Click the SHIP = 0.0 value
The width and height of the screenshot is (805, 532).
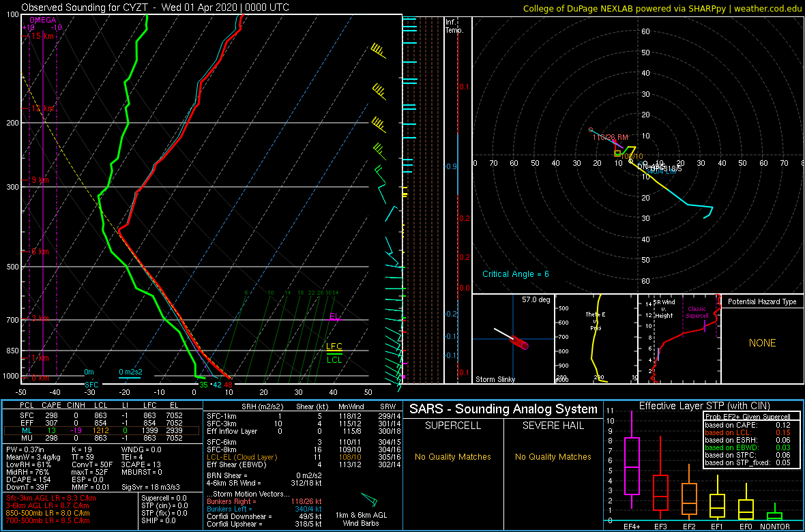click(159, 520)
